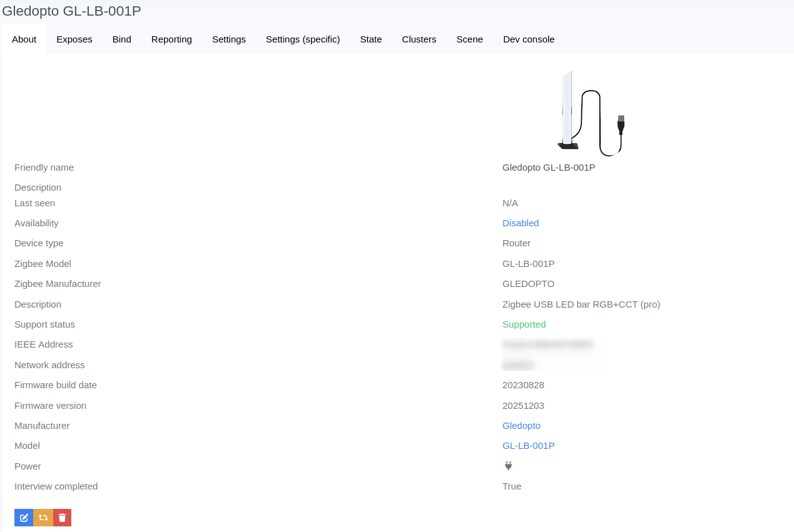This screenshot has height=532, width=794.
Task: Click the blurred Network address value
Action: pyautogui.click(x=518, y=365)
